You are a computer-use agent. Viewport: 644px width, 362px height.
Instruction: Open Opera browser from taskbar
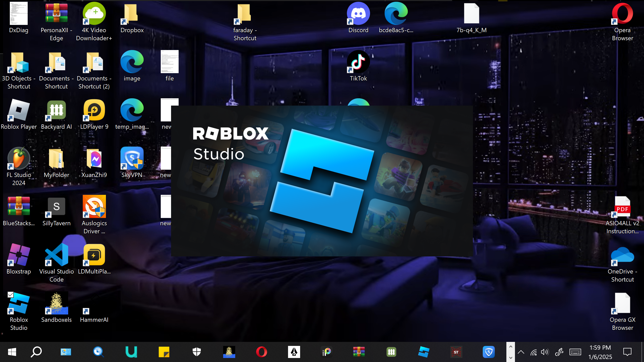tap(262, 352)
